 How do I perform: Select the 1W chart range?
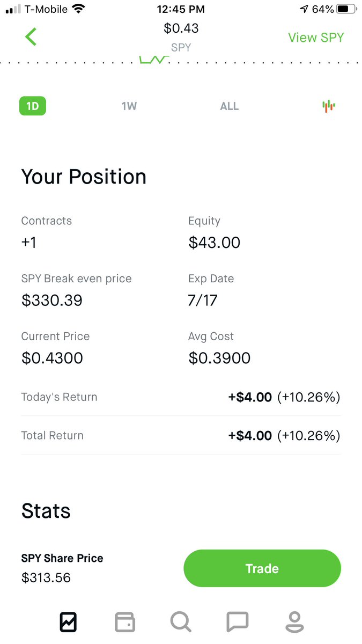129,106
